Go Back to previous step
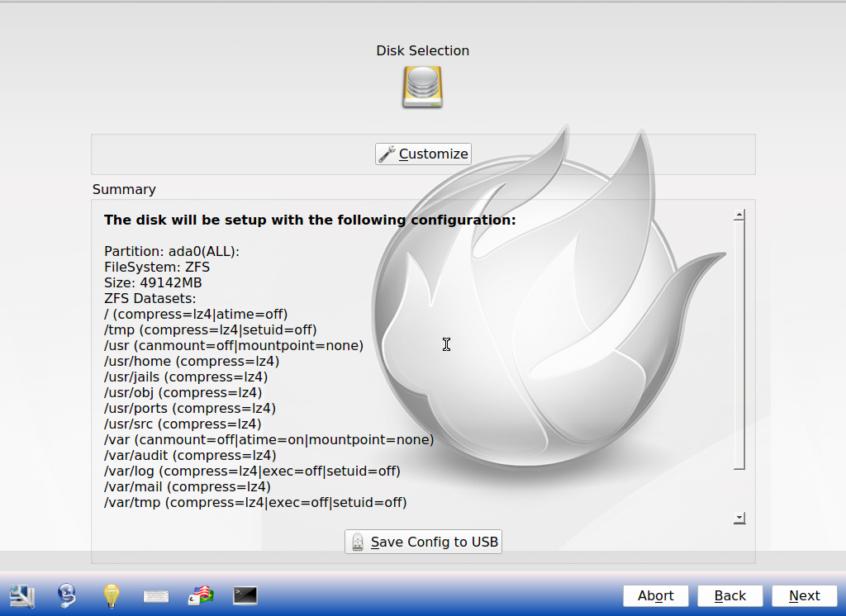The image size is (846, 616). click(730, 595)
